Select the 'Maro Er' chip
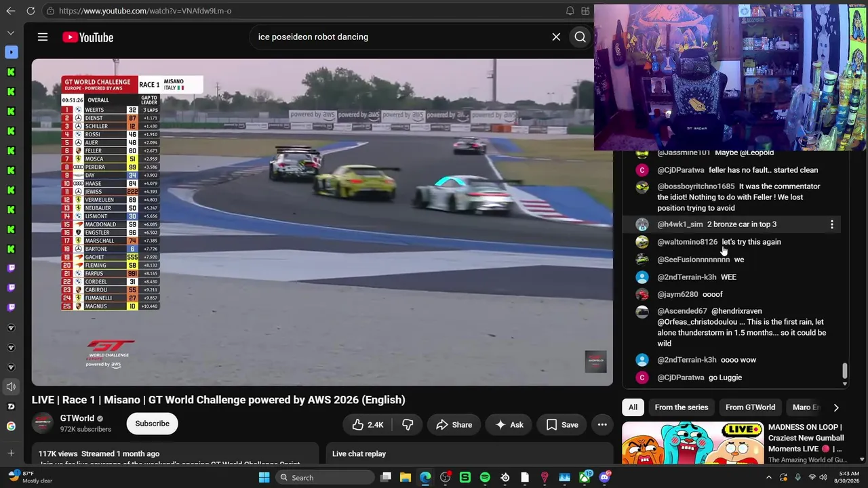Screen dimensions: 868x488 pos(806,407)
